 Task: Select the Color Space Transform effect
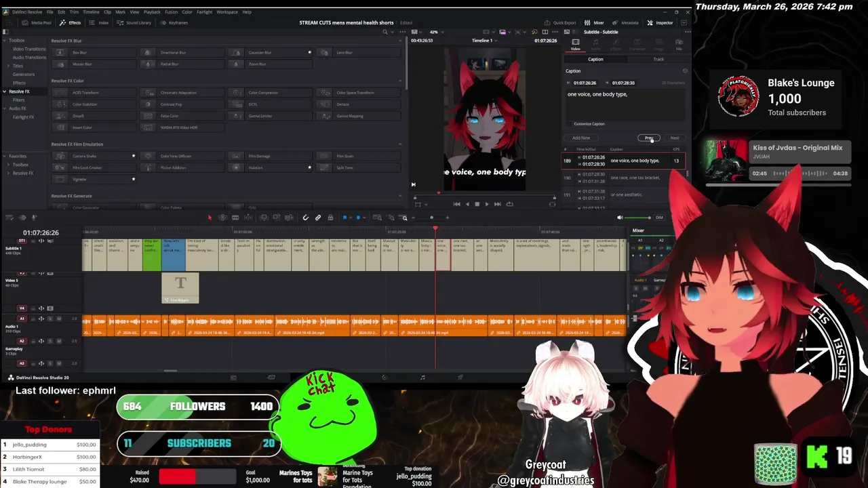357,93
